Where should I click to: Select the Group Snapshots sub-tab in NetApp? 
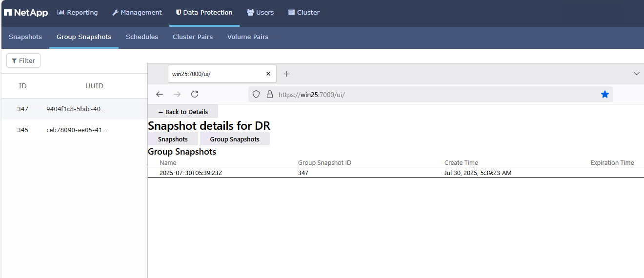point(84,37)
